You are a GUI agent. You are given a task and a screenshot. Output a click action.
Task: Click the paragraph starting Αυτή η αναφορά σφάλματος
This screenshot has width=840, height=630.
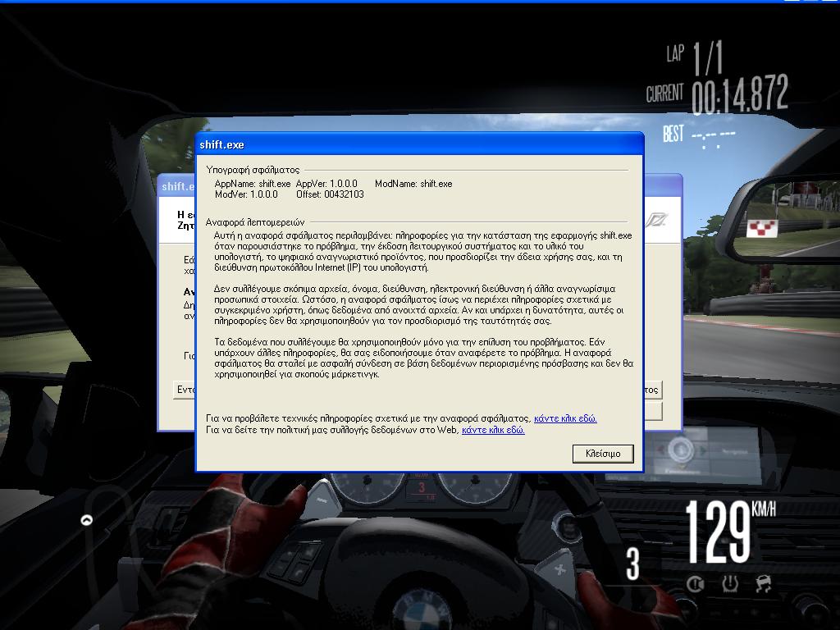(422, 251)
